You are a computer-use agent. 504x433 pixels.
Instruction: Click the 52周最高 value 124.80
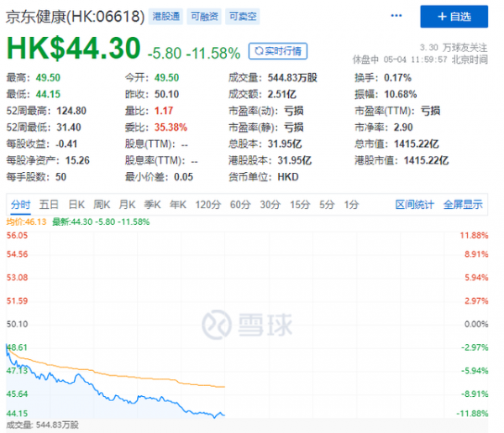71,111
